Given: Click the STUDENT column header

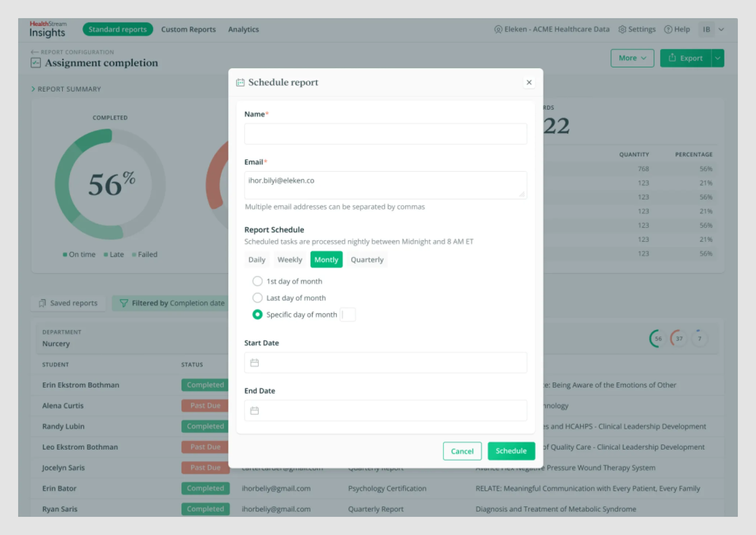Looking at the screenshot, I should [56, 364].
